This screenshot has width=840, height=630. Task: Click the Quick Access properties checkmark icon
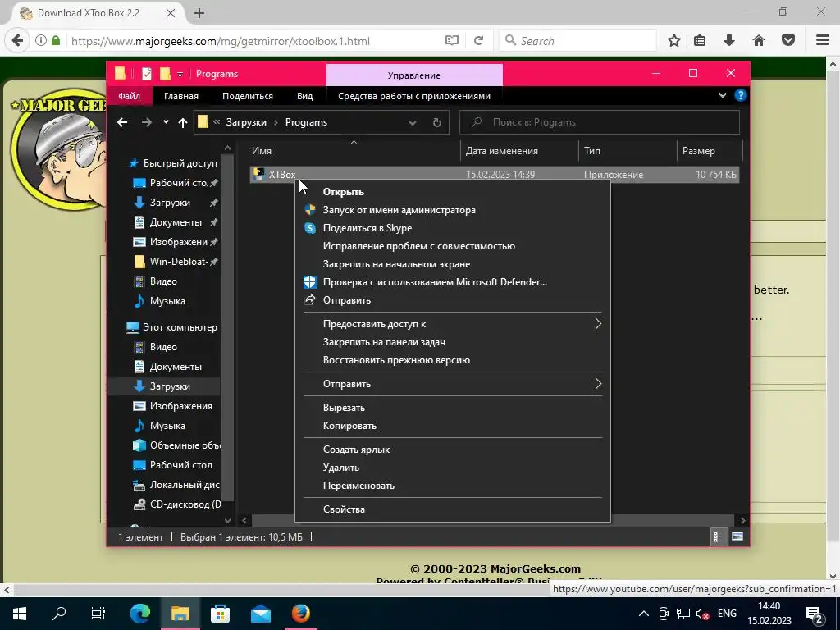tap(147, 74)
